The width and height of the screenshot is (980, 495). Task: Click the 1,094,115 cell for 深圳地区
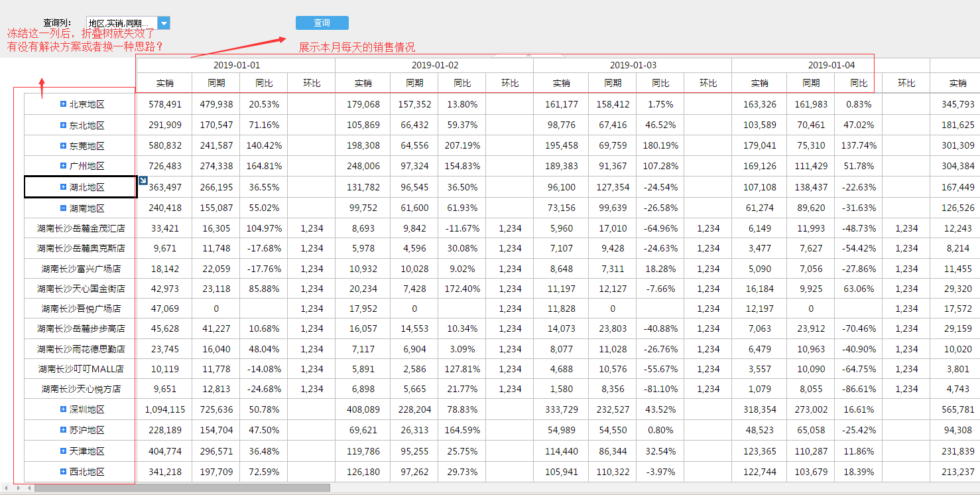point(164,409)
